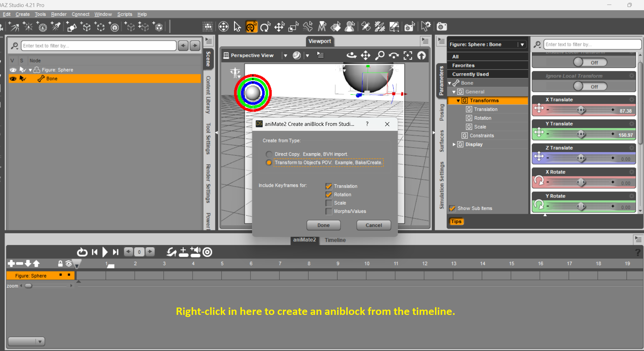Click the Y Rotate slider handle
644x351 pixels.
coord(581,207)
